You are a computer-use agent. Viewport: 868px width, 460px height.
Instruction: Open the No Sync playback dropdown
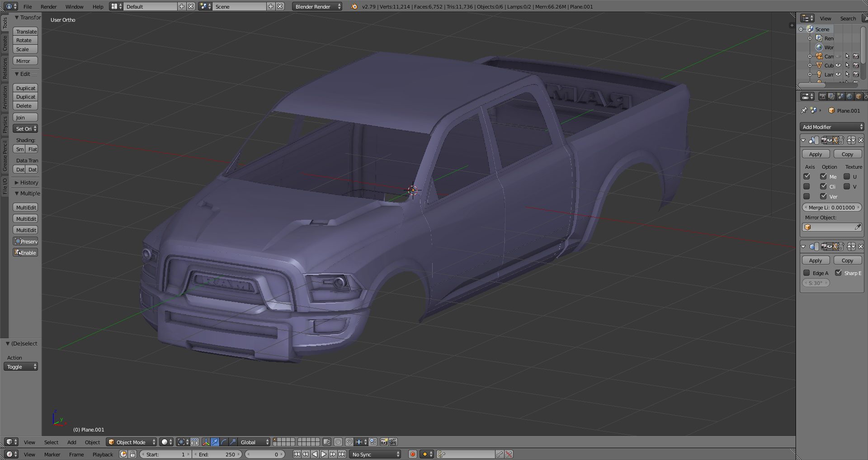[x=375, y=454]
